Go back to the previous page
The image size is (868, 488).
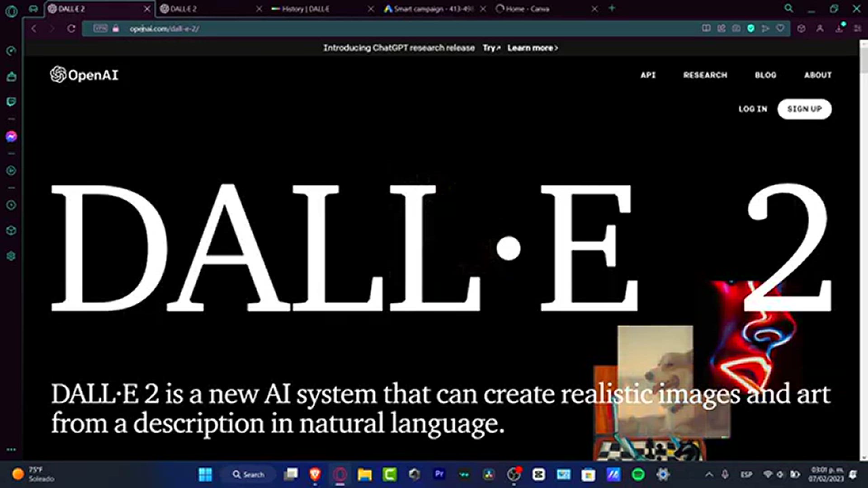(x=34, y=28)
